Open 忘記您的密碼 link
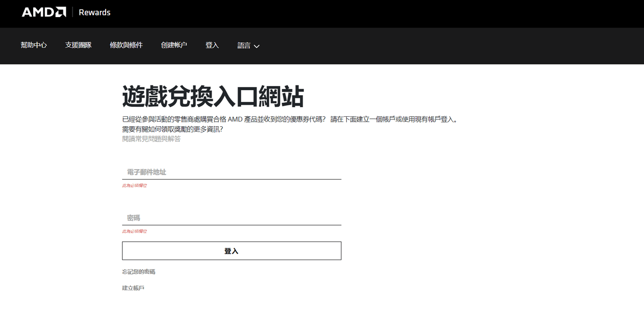The width and height of the screenshot is (644, 311). pyautogui.click(x=139, y=272)
